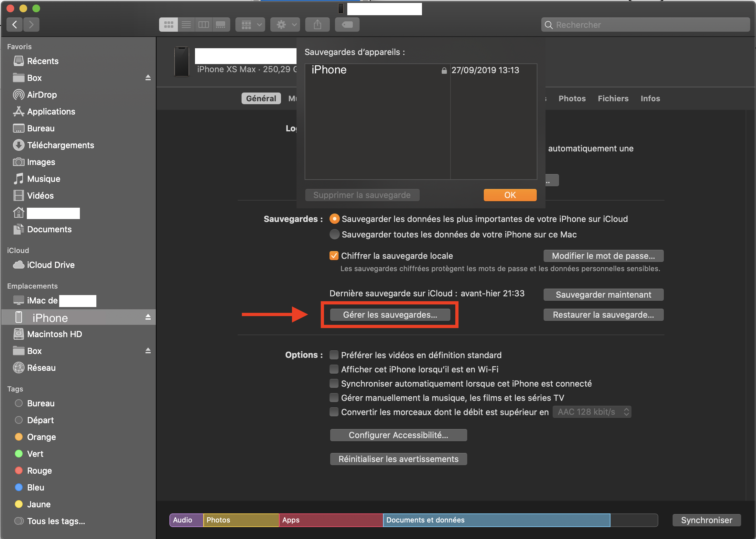Image resolution: width=756 pixels, height=539 pixels.
Task: Uncheck Chiffrer la sauvegarde locale
Action: point(334,256)
